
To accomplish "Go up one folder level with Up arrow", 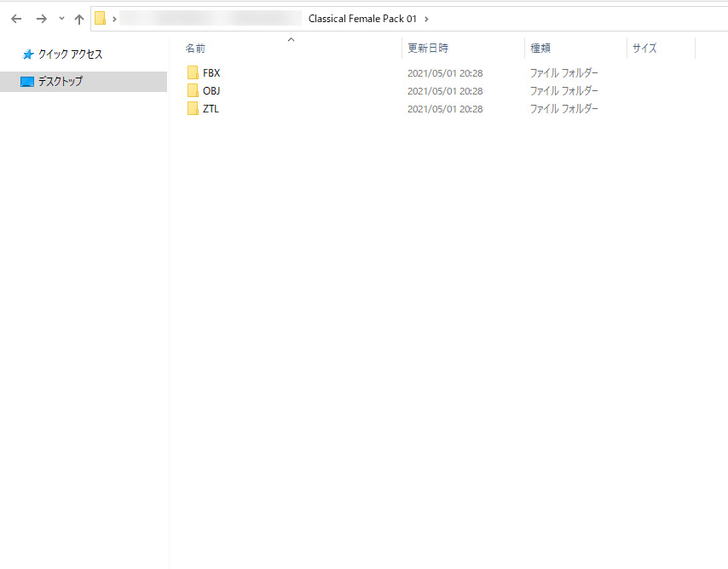I will coord(79,19).
